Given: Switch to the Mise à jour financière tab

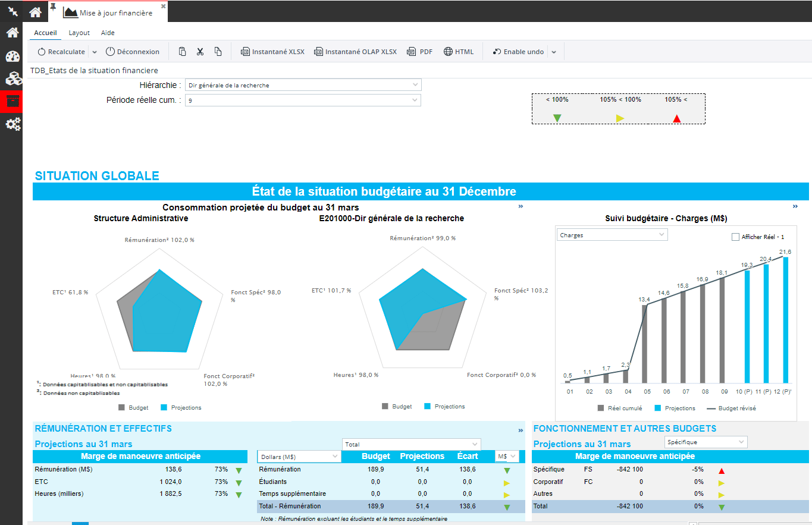Looking at the screenshot, I should (108, 12).
